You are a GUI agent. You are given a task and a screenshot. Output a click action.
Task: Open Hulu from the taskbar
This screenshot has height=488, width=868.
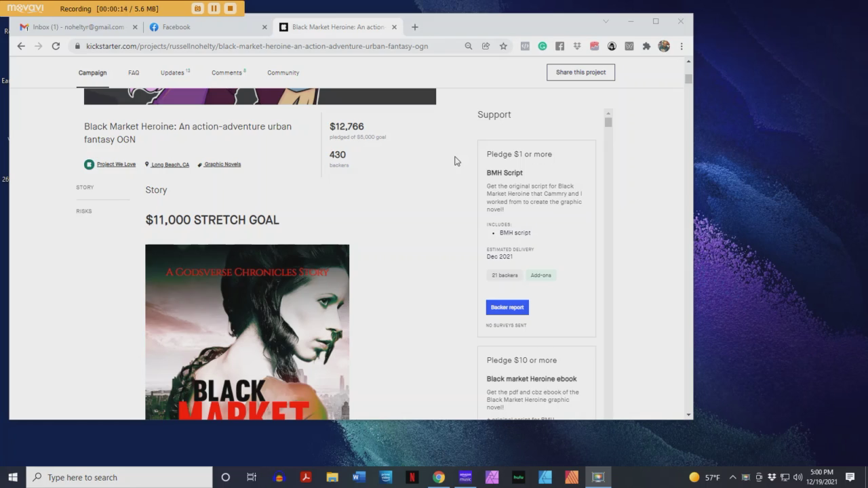coord(519,477)
